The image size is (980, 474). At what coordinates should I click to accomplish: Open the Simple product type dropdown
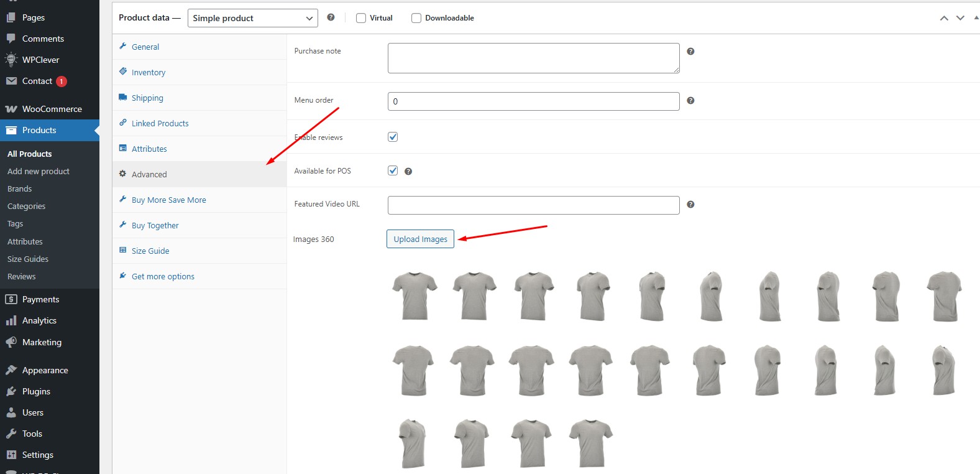coord(253,18)
